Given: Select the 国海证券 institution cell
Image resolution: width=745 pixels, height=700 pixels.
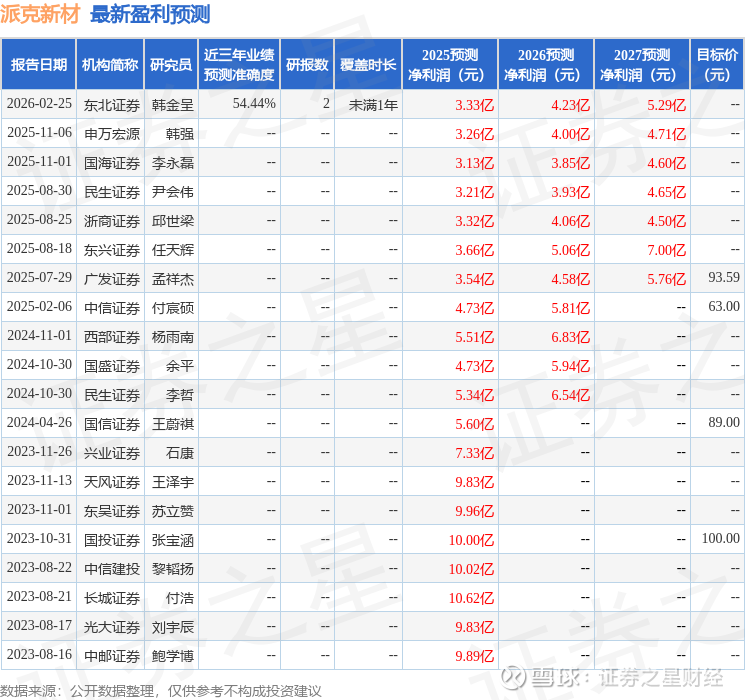Looking at the screenshot, I should pyautogui.click(x=112, y=163).
